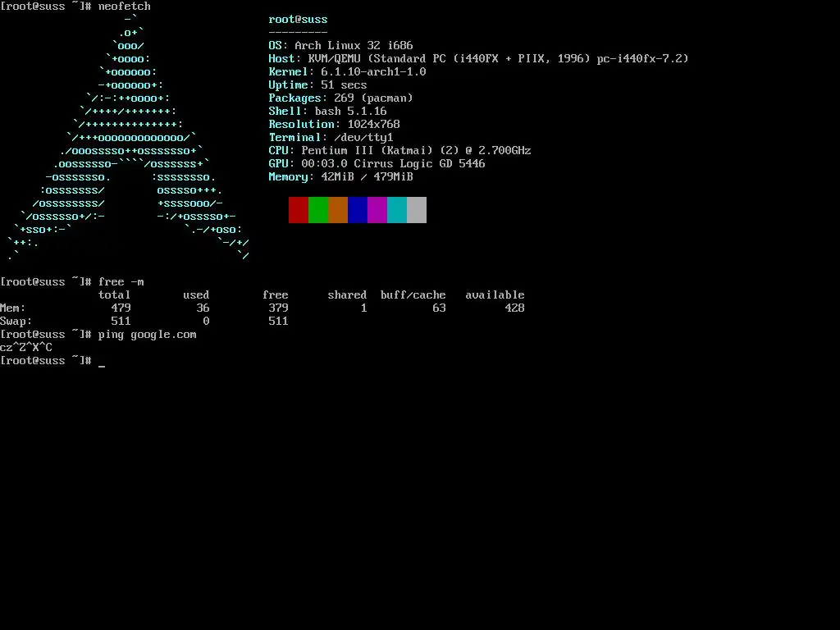Click the Shell value 'bash 5.1.16'

point(350,111)
